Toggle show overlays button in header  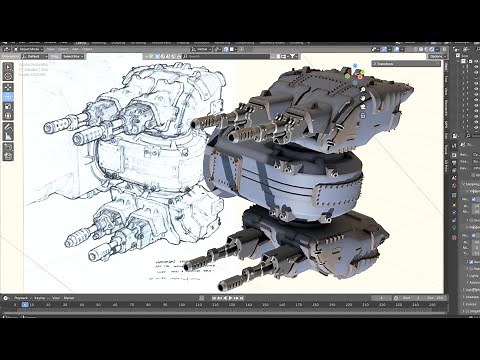[x=396, y=49]
